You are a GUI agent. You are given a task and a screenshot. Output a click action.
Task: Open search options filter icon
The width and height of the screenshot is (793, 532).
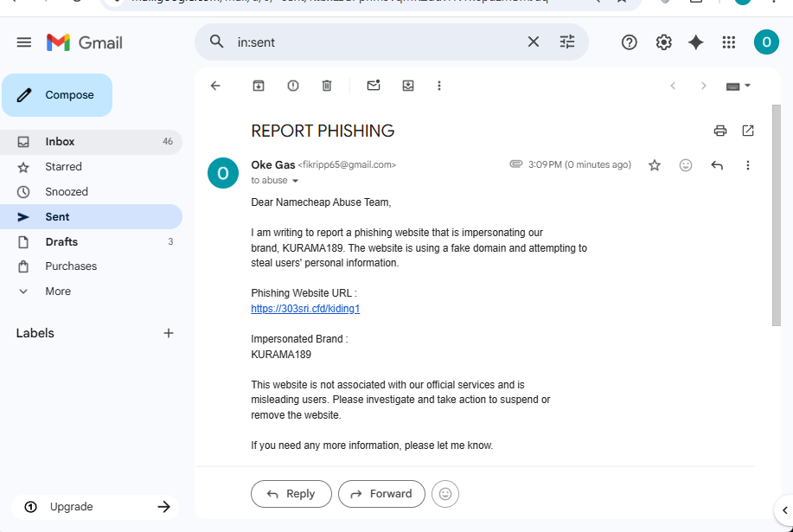click(567, 42)
